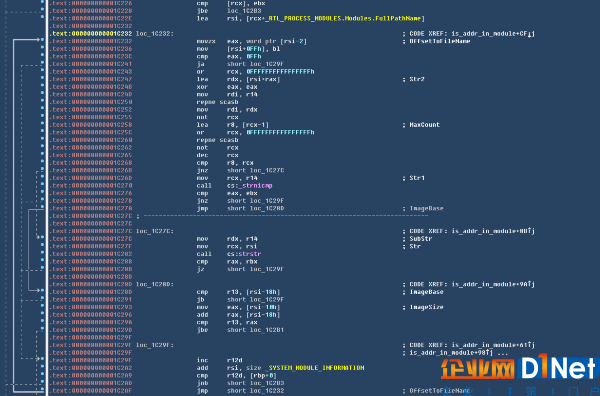This screenshot has width=600, height=396.
Task: Select the loc_1C27C label
Action: (x=155, y=231)
